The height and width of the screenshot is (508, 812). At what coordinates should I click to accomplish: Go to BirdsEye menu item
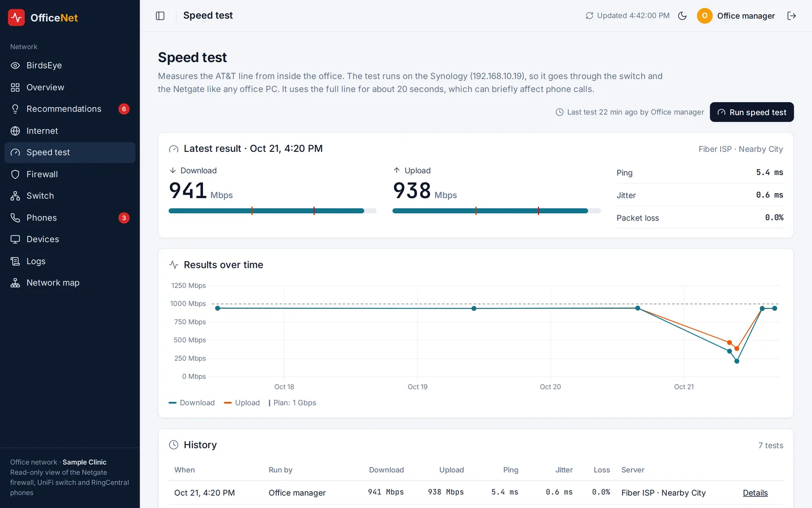point(70,66)
